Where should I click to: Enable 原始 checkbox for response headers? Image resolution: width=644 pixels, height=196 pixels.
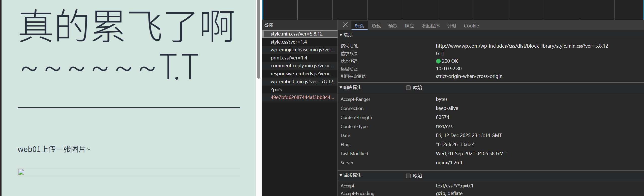[x=408, y=88]
